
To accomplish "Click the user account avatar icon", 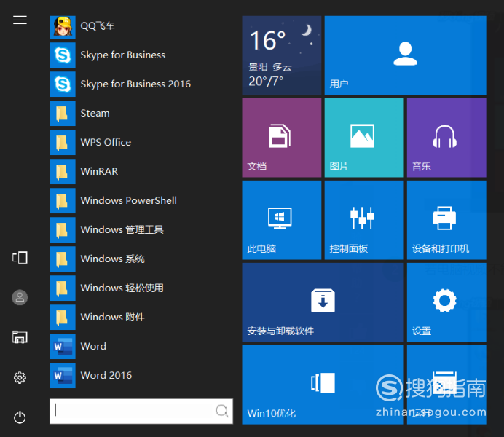I will click(20, 297).
